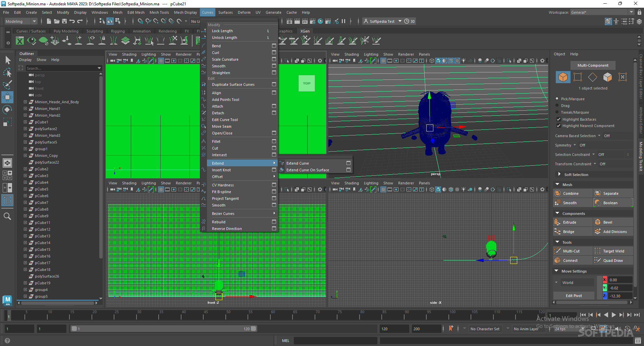644x346 pixels.
Task: Open Symmetry dropdown in Modeling Toolkit
Action: pos(575,145)
